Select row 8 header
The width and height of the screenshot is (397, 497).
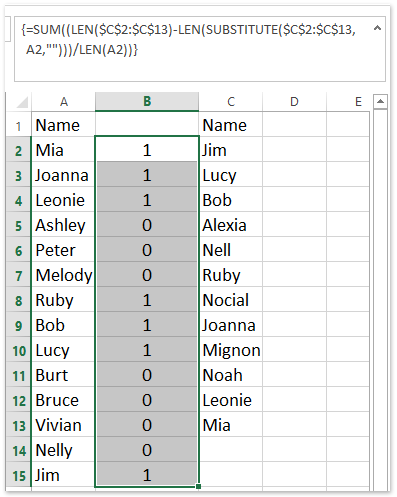[x=18, y=301]
